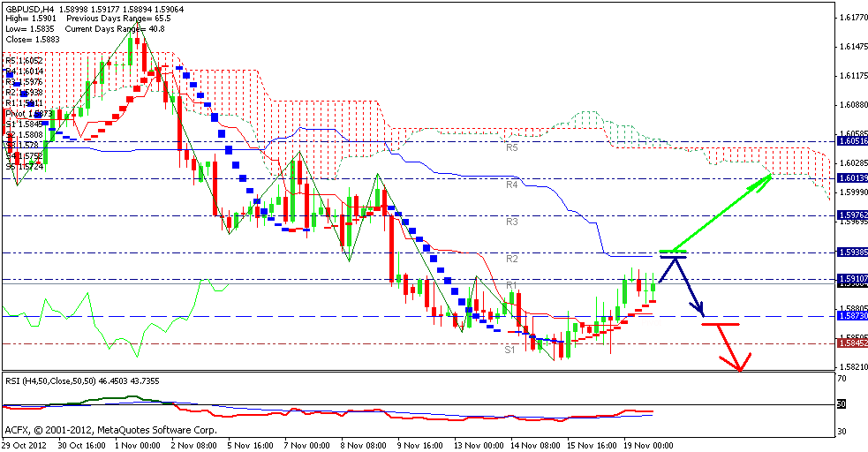Select the gray R4 resistance label

click(511, 185)
